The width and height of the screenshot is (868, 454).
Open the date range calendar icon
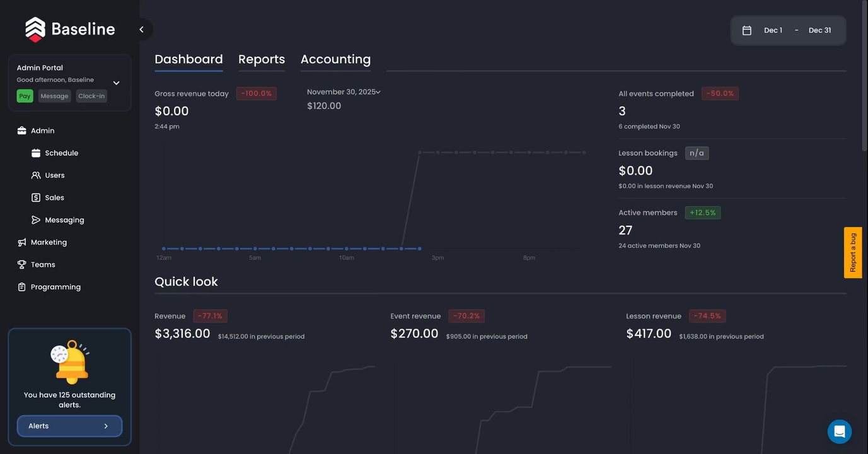[x=747, y=30]
